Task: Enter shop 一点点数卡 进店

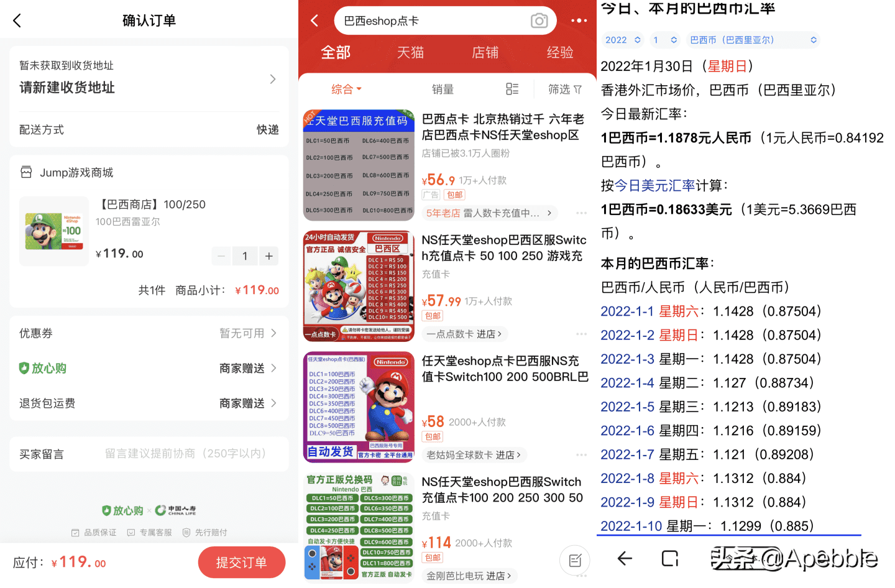Action: (465, 334)
